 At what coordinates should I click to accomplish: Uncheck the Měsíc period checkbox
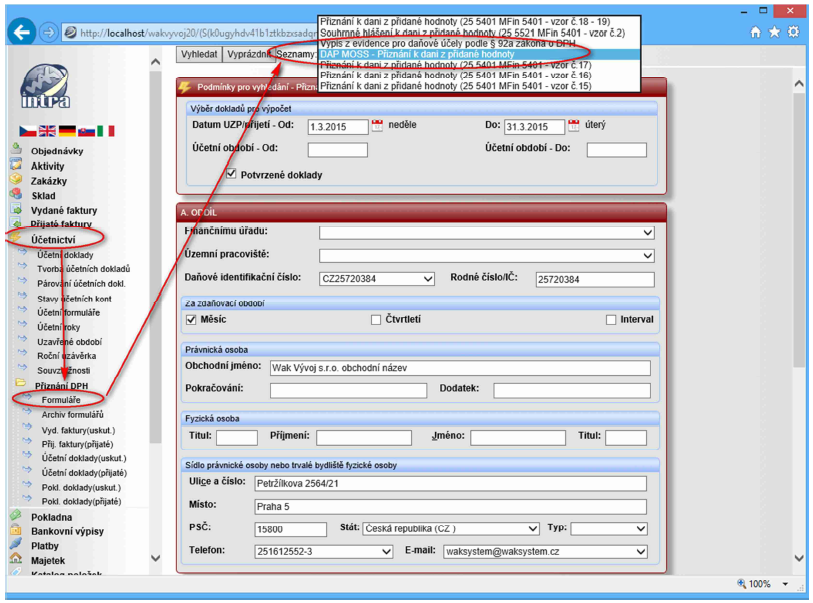point(194,320)
